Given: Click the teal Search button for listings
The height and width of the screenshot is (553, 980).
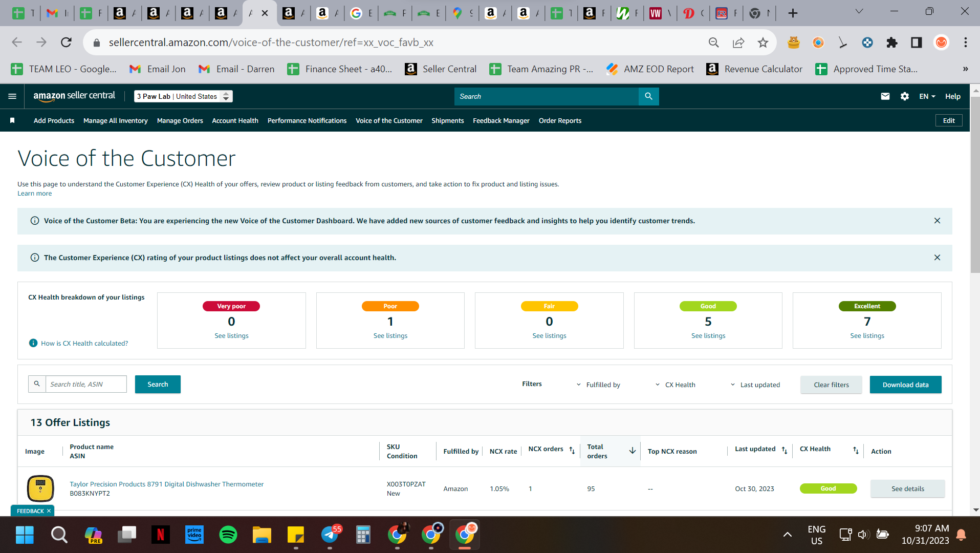Looking at the screenshot, I should click(158, 384).
